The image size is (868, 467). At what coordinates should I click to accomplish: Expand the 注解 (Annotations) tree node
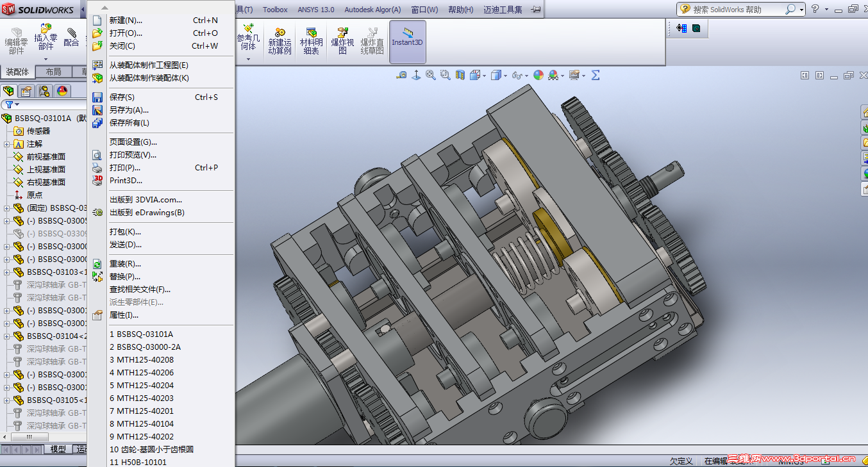tap(7, 144)
